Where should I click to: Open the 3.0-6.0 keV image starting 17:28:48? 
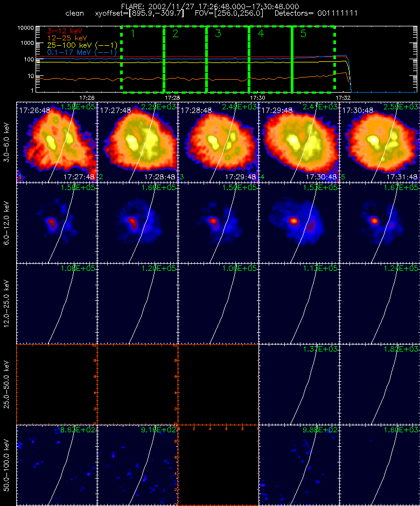pyautogui.click(x=218, y=142)
